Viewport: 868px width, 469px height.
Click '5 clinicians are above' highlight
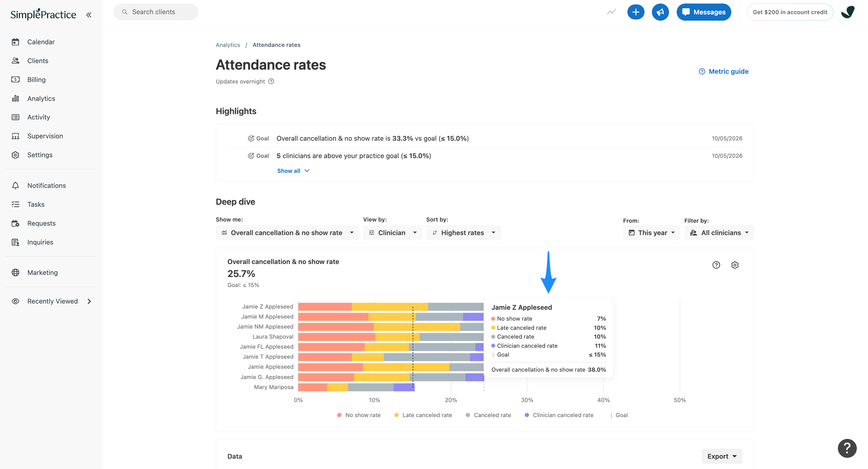[x=354, y=156]
